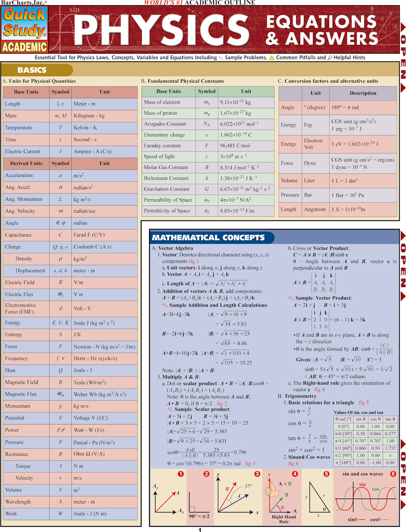Select the '0.577' value in trig table
The height and width of the screenshot is (532, 406).
click(x=390, y=434)
